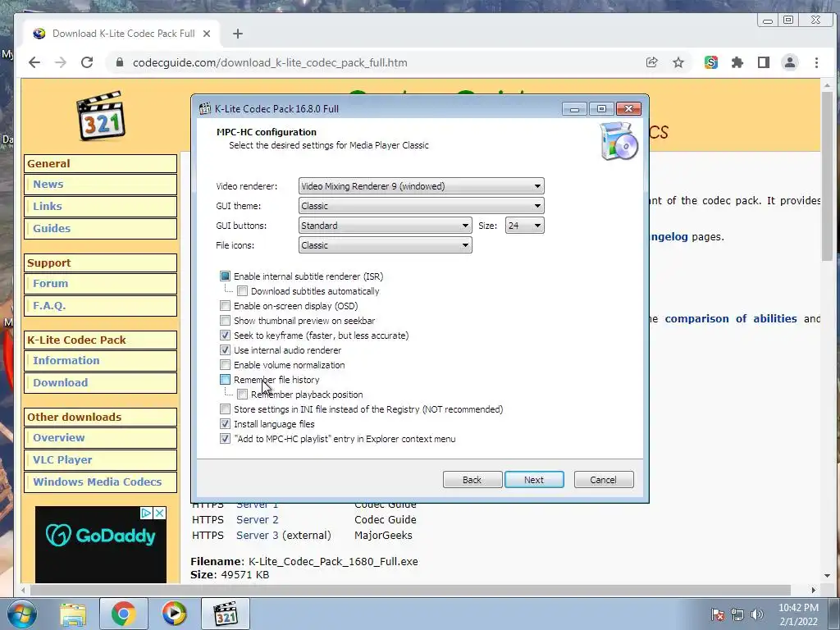Click the page vertical scrollbar thumb
The width and height of the screenshot is (840, 630).
point(827,177)
